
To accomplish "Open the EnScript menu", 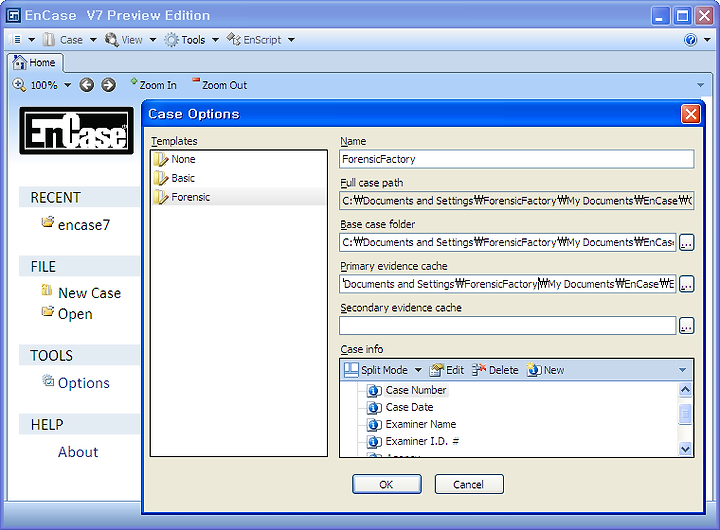I will pyautogui.click(x=262, y=40).
